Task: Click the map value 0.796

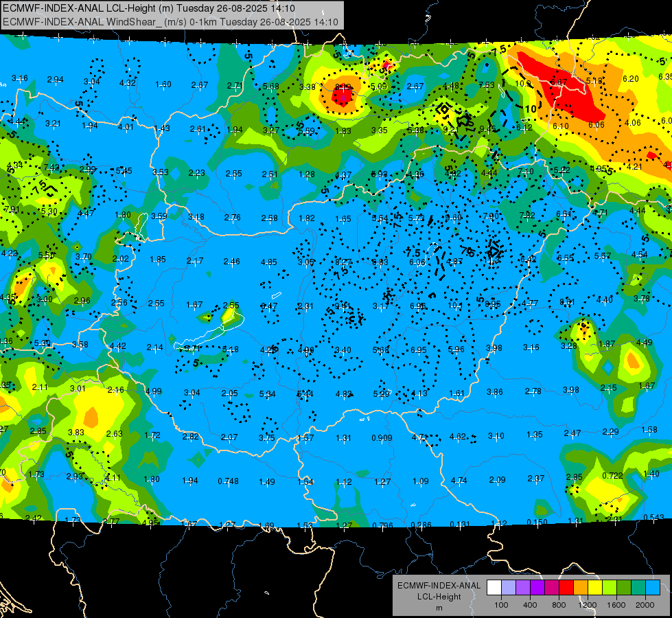Action: [x=382, y=525]
